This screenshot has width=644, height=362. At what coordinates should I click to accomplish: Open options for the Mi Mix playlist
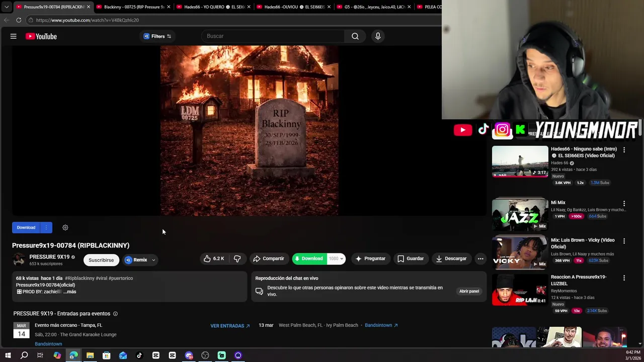click(x=624, y=204)
